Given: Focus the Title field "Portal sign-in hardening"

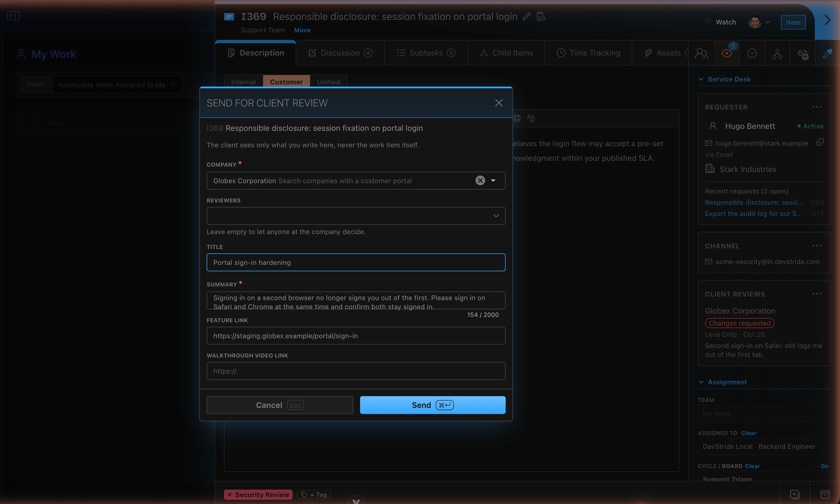Looking at the screenshot, I should click(x=356, y=262).
